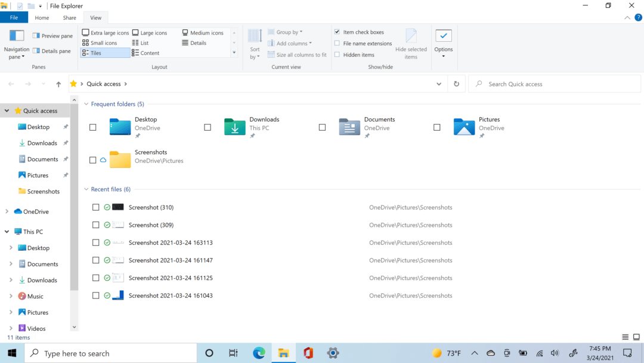Expand the Music folder in the sidebar
The height and width of the screenshot is (363, 644).
pos(11,296)
